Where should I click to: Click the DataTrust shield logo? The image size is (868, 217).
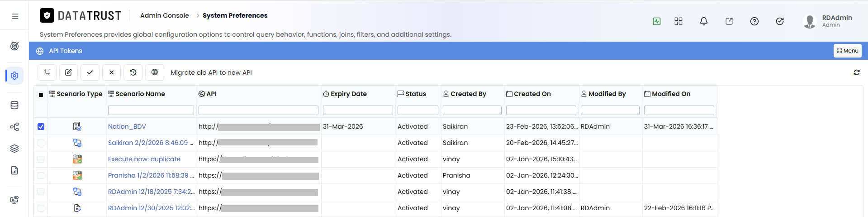click(x=47, y=15)
